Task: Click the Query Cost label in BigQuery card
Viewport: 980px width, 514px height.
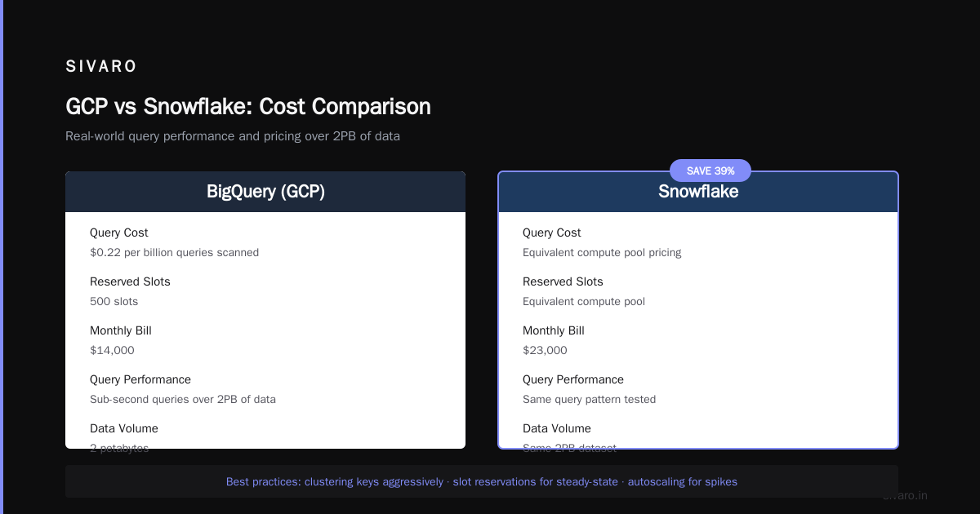Action: point(119,233)
